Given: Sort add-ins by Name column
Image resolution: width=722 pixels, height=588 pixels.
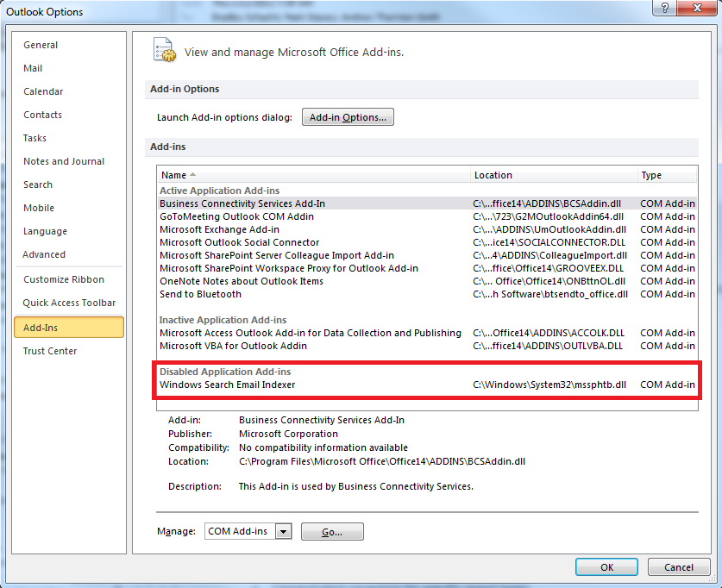Looking at the screenshot, I should 313,175.
